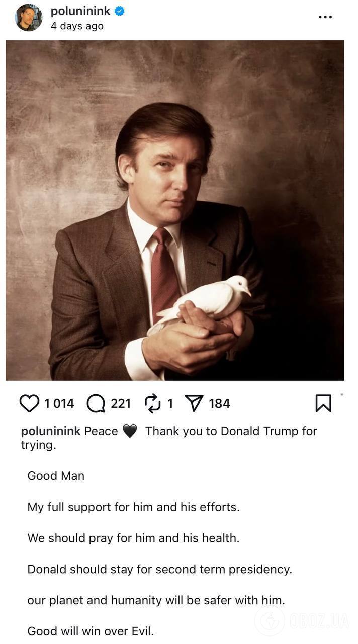View the 1 014 likes count

tap(59, 404)
